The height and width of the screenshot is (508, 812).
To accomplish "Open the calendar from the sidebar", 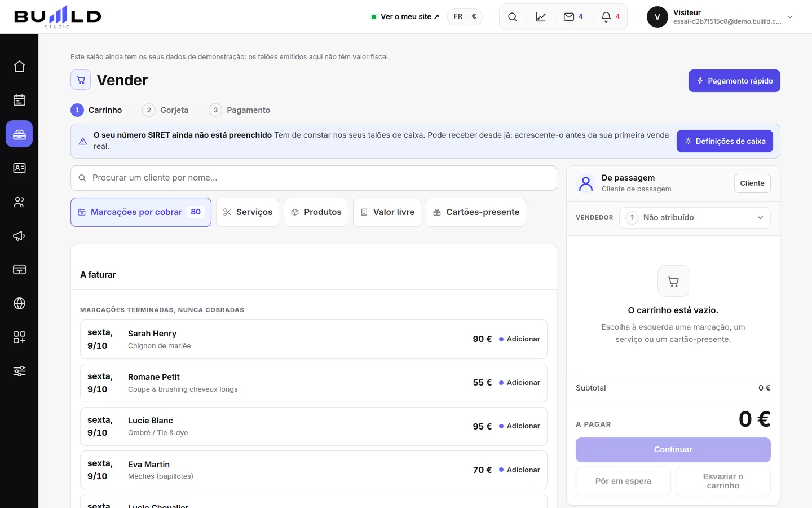I will pyautogui.click(x=19, y=100).
